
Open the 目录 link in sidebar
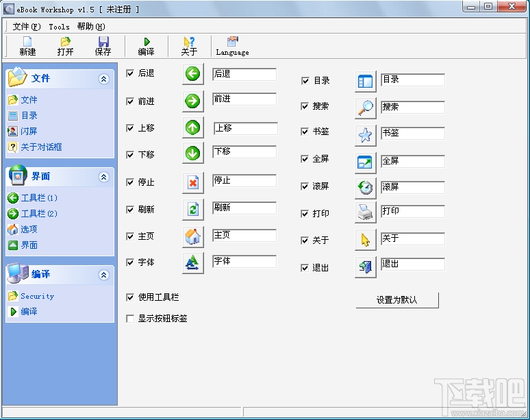click(x=29, y=116)
